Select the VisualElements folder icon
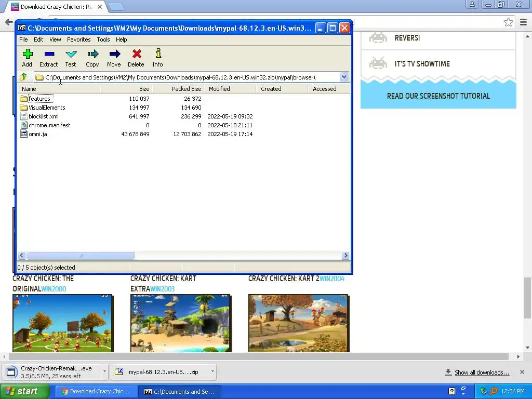The image size is (532, 399). [23, 108]
